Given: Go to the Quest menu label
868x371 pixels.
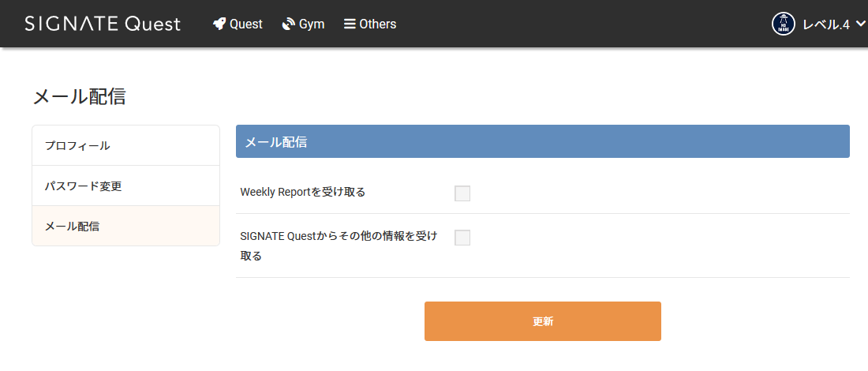Looking at the screenshot, I should [x=246, y=24].
